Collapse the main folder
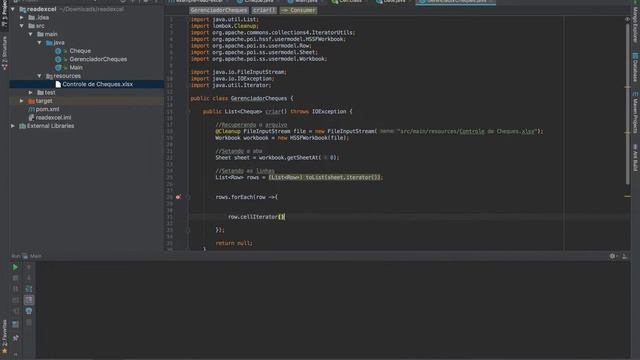Viewport: 640px width, 360px height. coord(31,34)
